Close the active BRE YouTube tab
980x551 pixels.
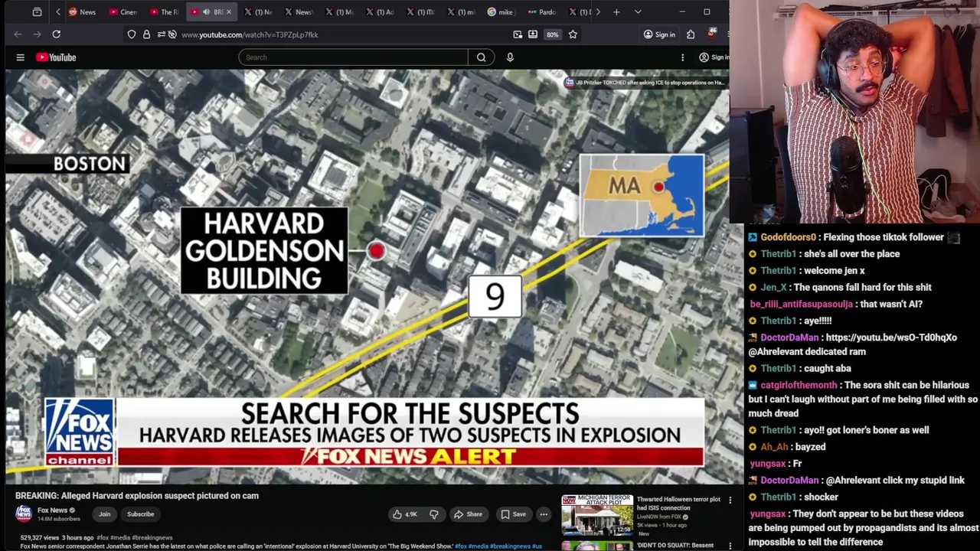coord(228,11)
